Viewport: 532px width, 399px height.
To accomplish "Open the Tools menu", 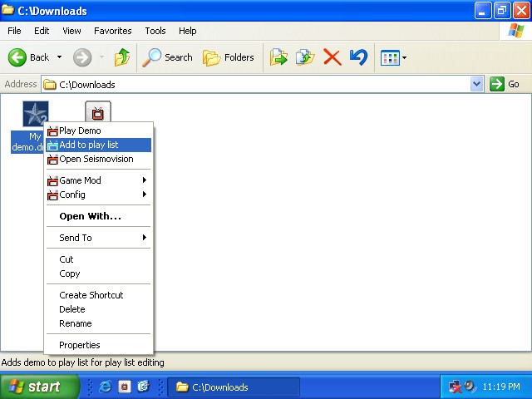I will (x=155, y=31).
